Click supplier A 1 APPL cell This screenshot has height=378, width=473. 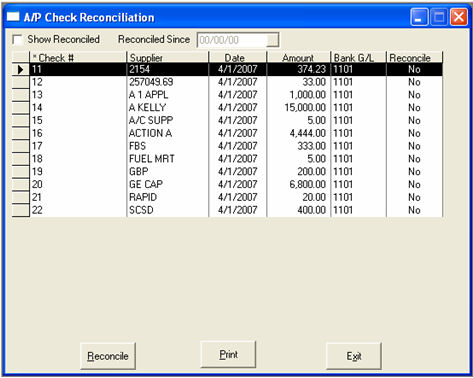tap(168, 95)
